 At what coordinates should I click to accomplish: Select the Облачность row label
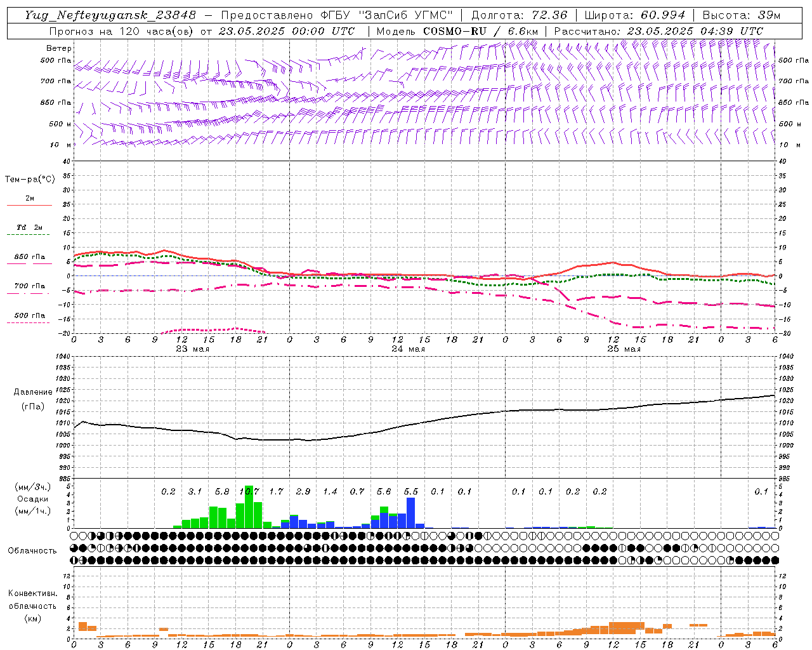32,550
